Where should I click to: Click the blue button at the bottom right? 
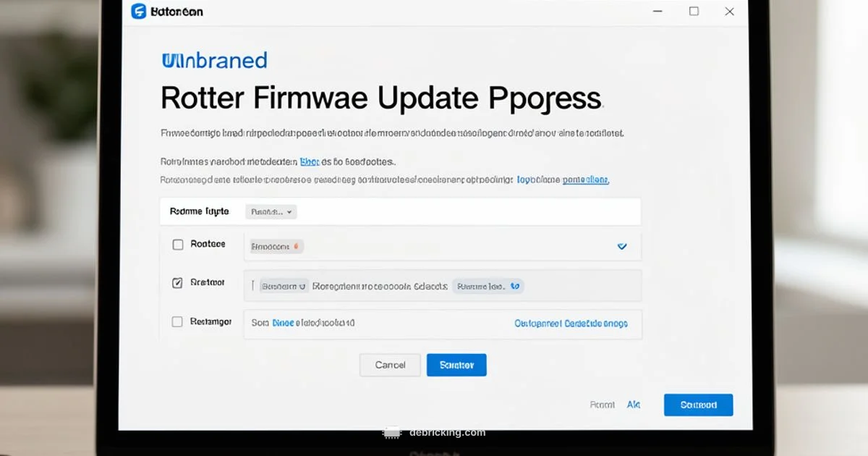698,405
